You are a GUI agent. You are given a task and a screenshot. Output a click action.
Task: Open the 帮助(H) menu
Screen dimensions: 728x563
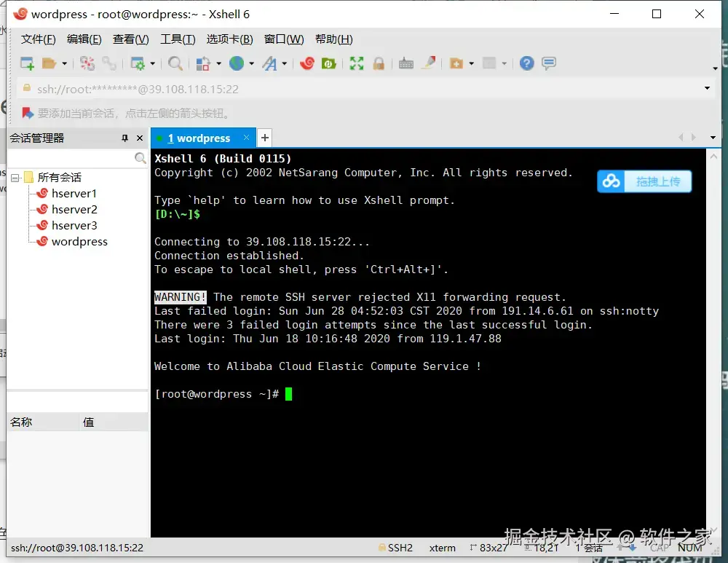pyautogui.click(x=334, y=39)
